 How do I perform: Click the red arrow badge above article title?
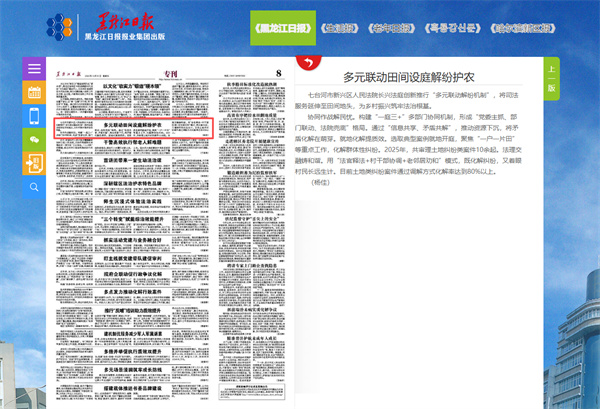tap(309, 65)
